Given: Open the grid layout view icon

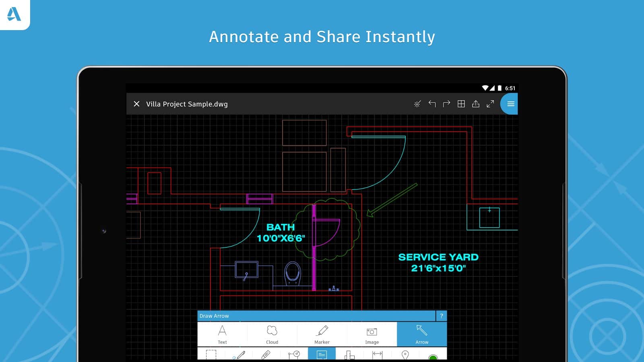Looking at the screenshot, I should coord(461,104).
